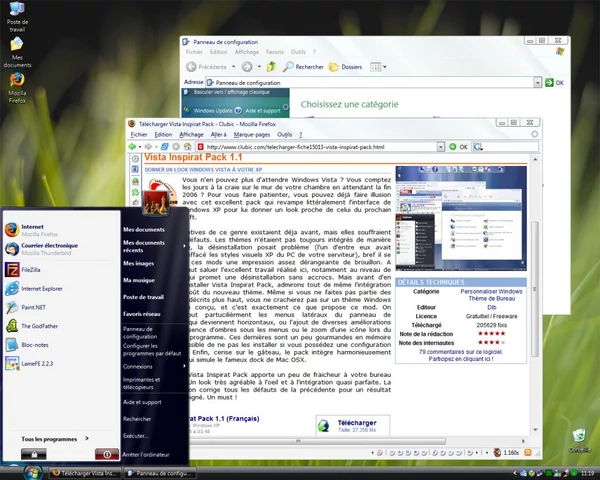
Task: Open Fichier menu in Panneau de configuration
Action: coord(194,52)
